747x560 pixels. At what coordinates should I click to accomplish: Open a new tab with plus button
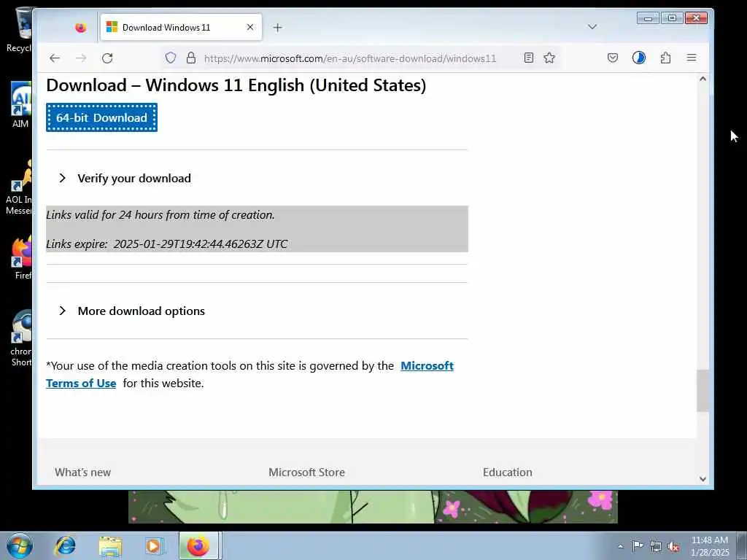point(278,28)
